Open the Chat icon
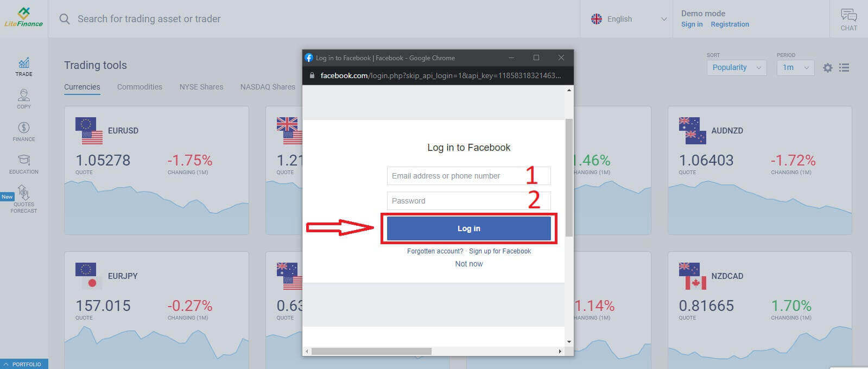Image resolution: width=868 pixels, height=369 pixels. [848, 20]
